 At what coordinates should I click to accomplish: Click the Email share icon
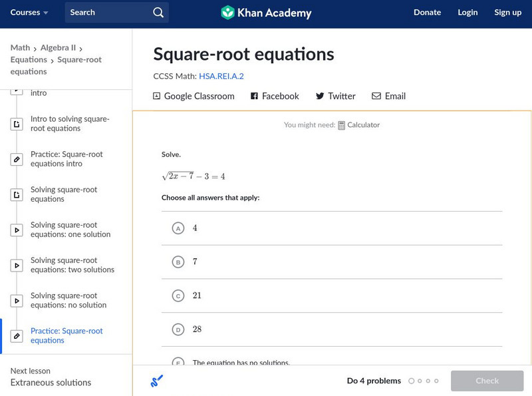tap(376, 96)
